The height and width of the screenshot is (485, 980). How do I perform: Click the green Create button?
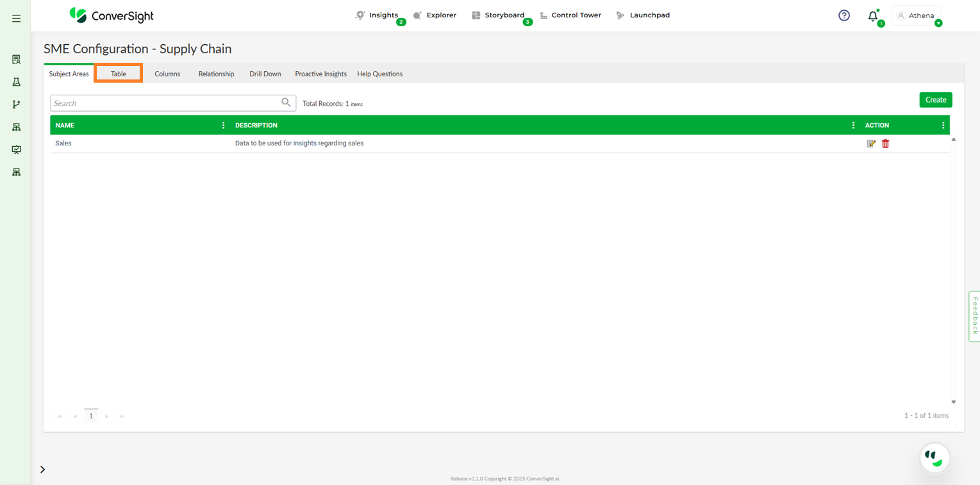[935, 100]
